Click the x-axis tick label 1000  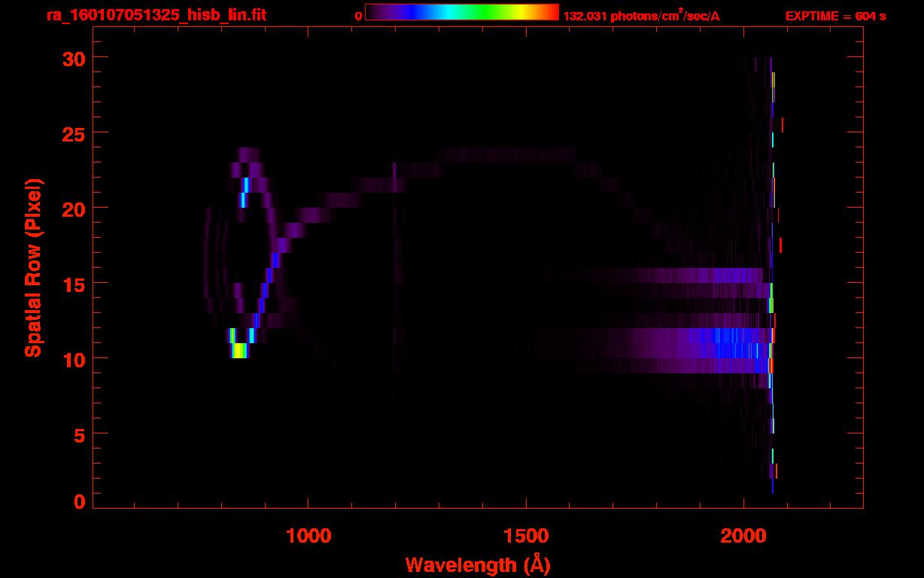coord(309,534)
